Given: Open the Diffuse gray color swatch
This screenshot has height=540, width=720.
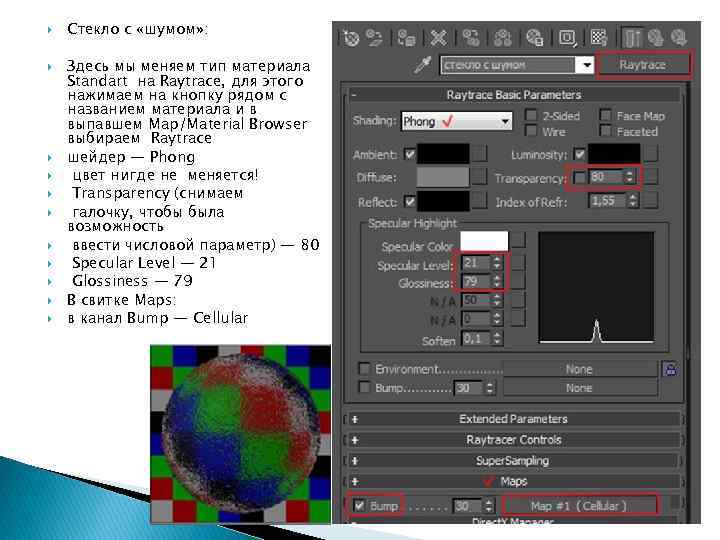Looking at the screenshot, I should 443,177.
